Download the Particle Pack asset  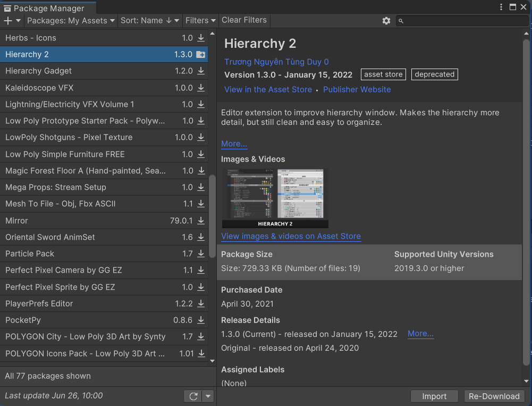tap(201, 253)
